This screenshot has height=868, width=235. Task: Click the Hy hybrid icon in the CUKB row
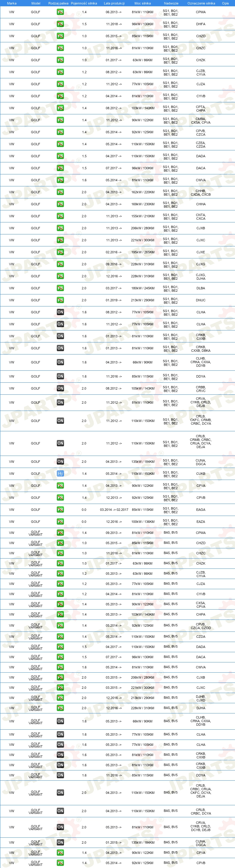[60, 474]
